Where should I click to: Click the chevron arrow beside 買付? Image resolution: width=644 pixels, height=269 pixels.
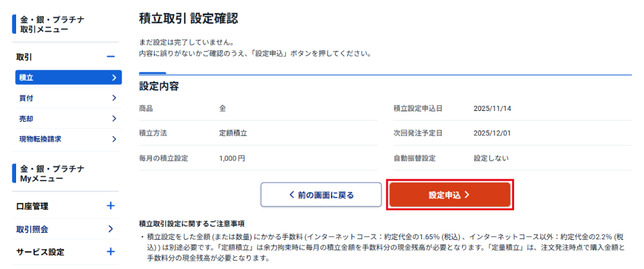click(x=113, y=98)
